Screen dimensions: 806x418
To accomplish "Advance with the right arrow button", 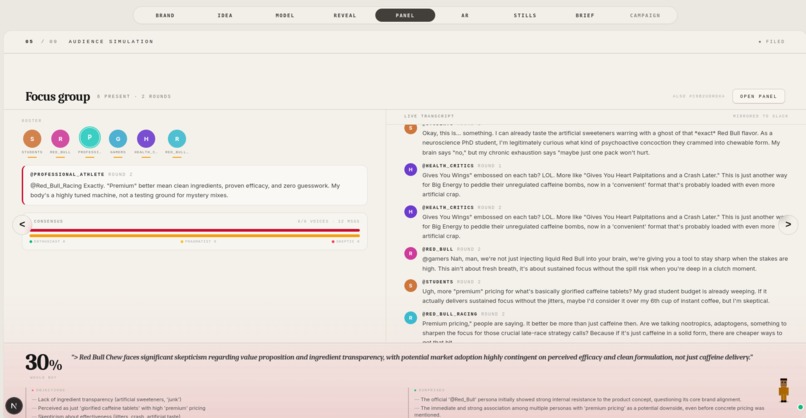I will (x=788, y=225).
